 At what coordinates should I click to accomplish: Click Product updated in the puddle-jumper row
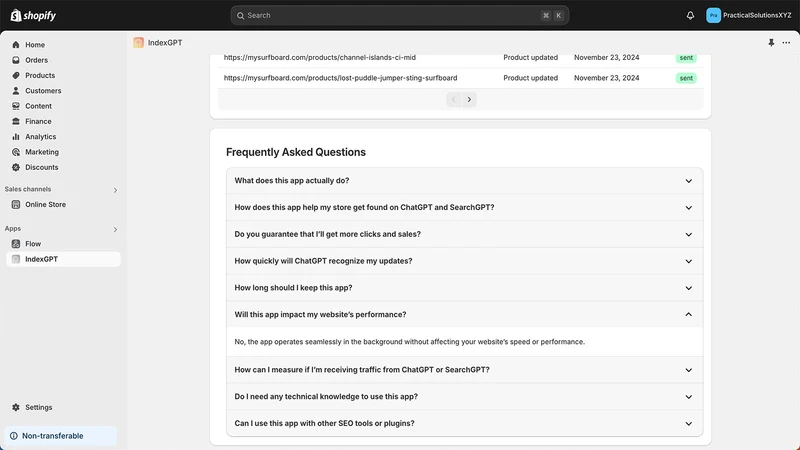[531, 78]
